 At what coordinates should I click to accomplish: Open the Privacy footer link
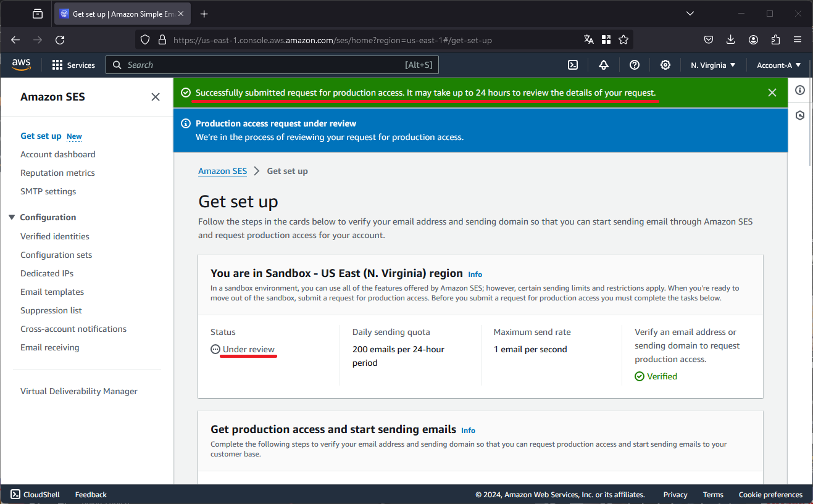click(675, 494)
